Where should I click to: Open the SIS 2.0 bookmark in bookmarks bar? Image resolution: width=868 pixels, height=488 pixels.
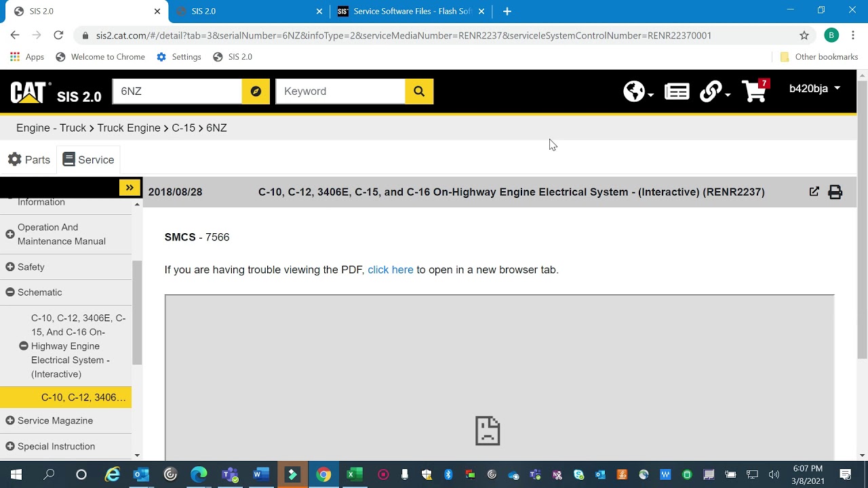(233, 57)
